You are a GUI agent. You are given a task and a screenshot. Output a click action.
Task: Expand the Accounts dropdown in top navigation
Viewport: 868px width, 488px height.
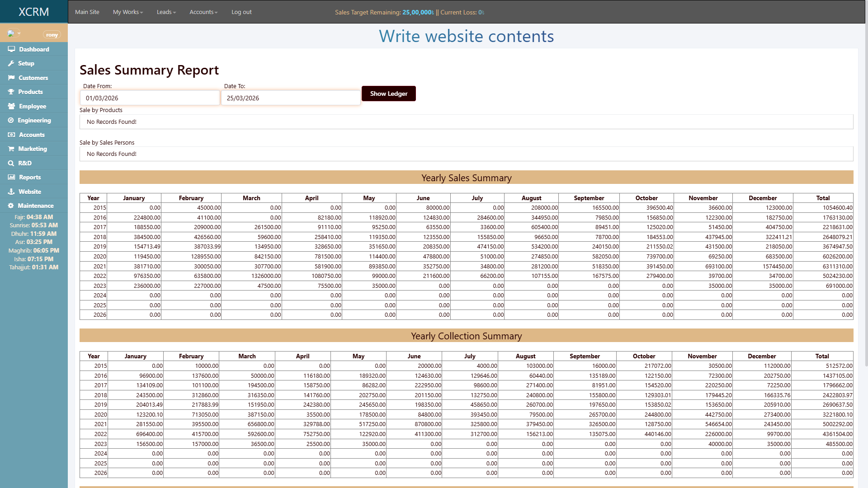(203, 12)
